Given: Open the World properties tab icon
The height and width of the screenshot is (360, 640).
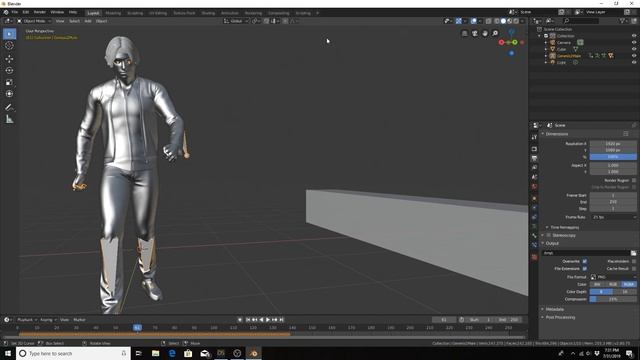Looking at the screenshot, I should click(x=534, y=187).
